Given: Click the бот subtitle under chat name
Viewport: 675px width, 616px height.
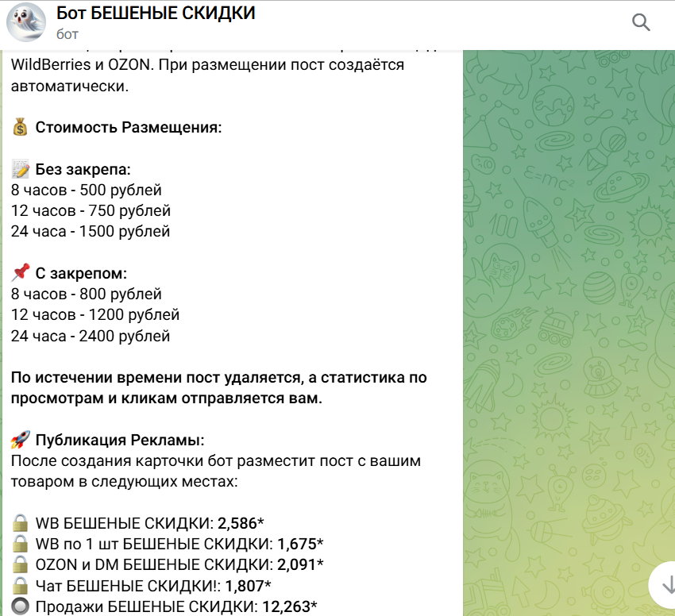Looking at the screenshot, I should (67, 34).
